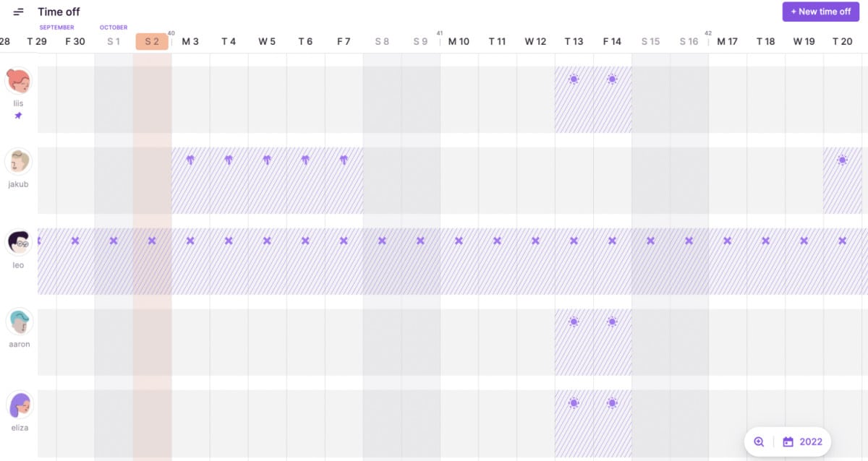The height and width of the screenshot is (461, 868).
Task: Select today's highlighted S 2 date header
Action: (151, 41)
